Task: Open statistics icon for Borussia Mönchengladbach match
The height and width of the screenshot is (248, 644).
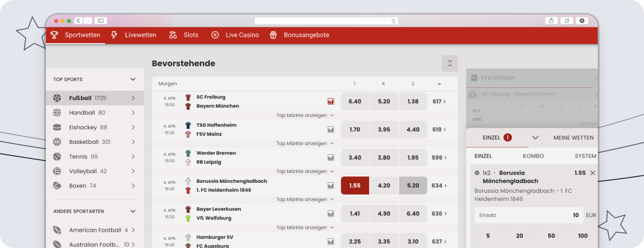Action: (x=331, y=186)
